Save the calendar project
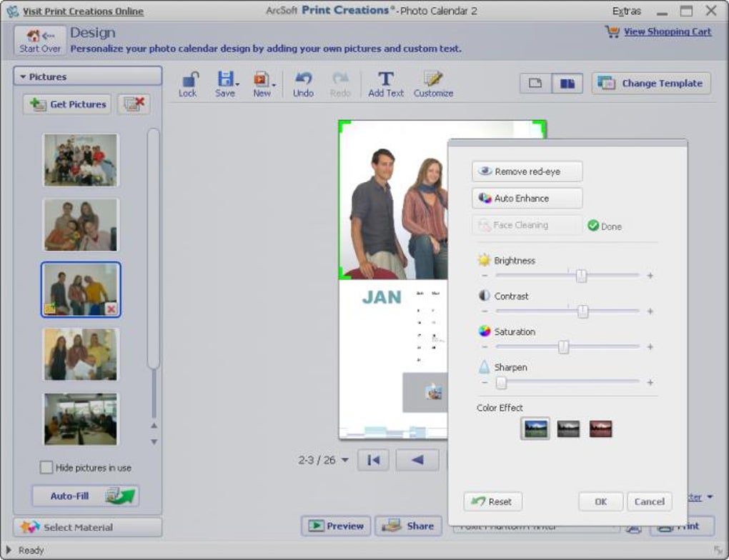The image size is (729, 560). coord(224,84)
